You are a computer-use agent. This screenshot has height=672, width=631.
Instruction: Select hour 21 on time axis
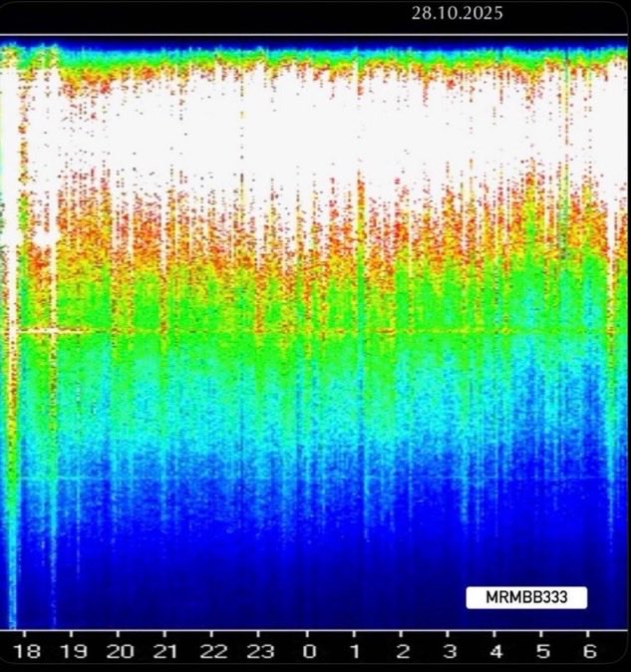point(165,651)
